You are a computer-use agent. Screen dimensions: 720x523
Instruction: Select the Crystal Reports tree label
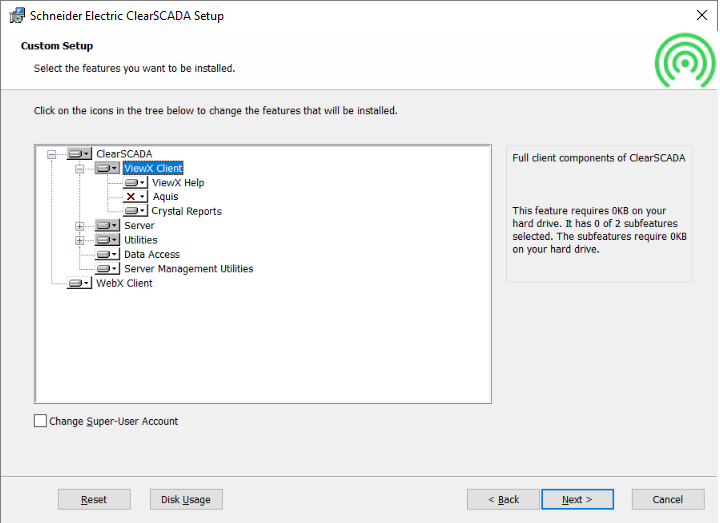[x=186, y=211]
